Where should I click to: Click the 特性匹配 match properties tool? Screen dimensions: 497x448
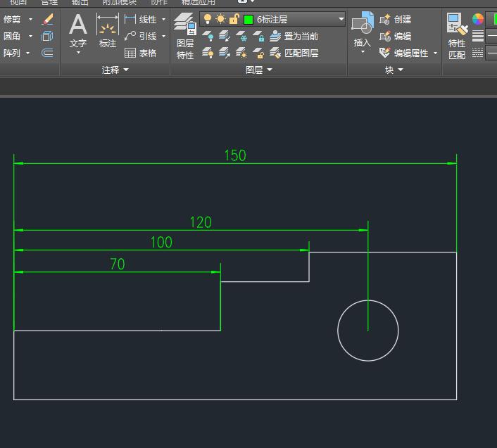coord(457,36)
